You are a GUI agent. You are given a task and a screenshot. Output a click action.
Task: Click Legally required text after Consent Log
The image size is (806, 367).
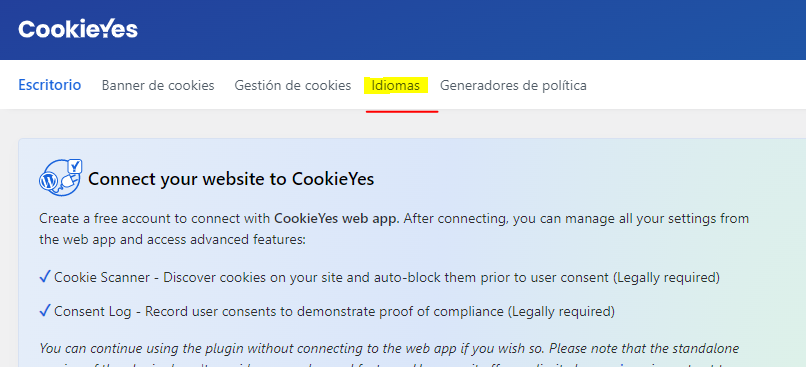point(561,311)
